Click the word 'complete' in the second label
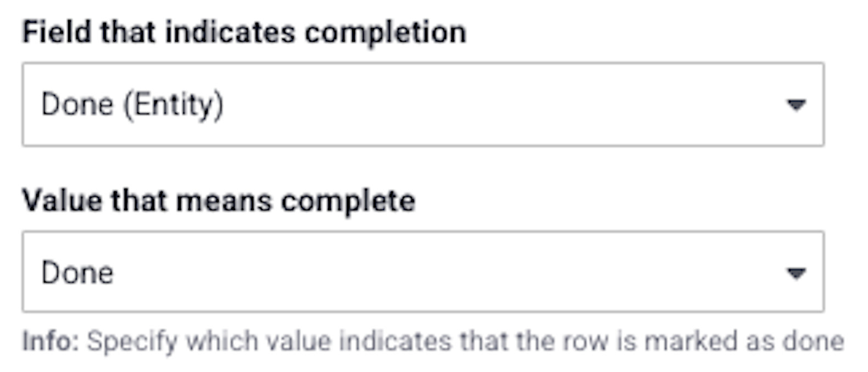Image resolution: width=868 pixels, height=372 pixels. coord(348,200)
